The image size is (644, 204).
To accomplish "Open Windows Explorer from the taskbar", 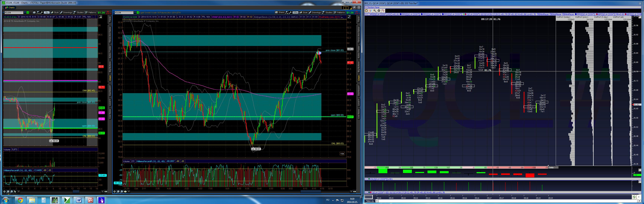I will tap(32, 200).
